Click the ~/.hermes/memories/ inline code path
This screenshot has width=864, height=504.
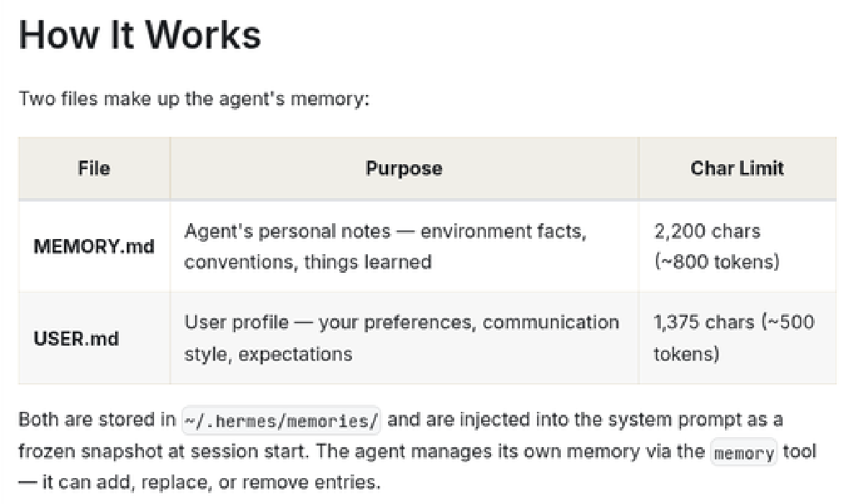point(282,420)
